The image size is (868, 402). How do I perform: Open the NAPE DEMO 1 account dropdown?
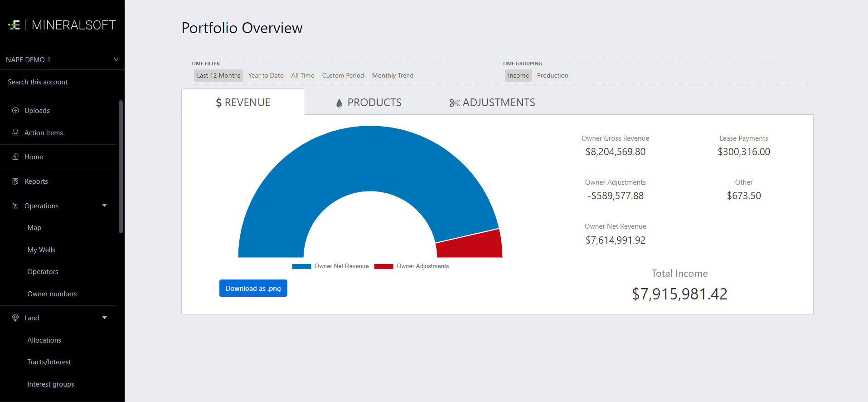pyautogui.click(x=116, y=59)
